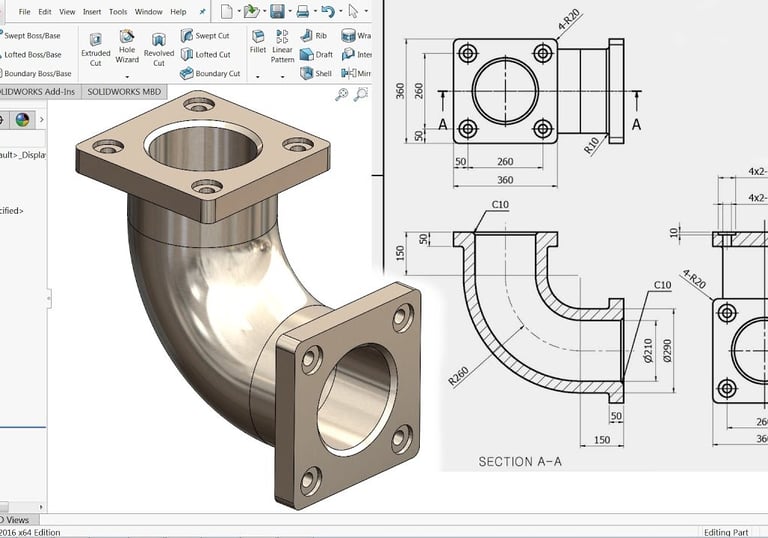
Task: Select the Intersect tool
Action: (x=357, y=54)
